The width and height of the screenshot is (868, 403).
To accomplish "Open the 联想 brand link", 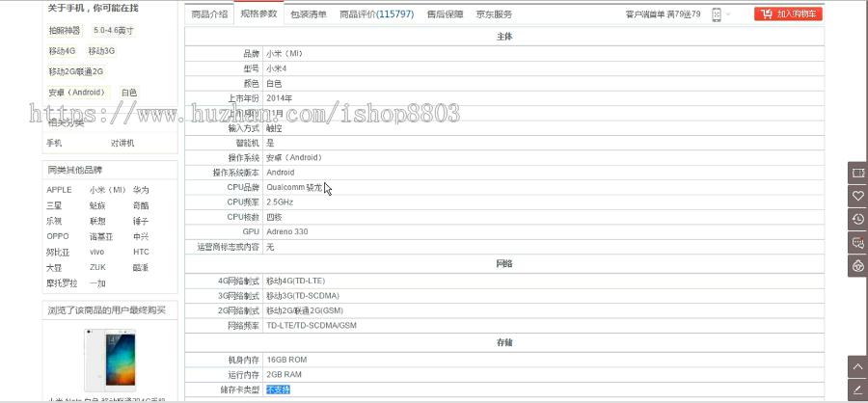I will coord(97,221).
